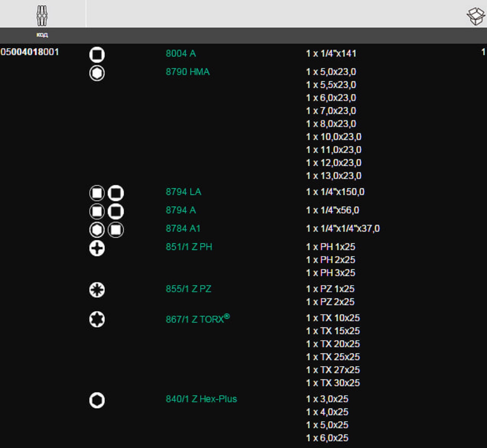Select the text 1 x 11,0x23,0
The width and height of the screenshot is (487, 448).
click(334, 150)
